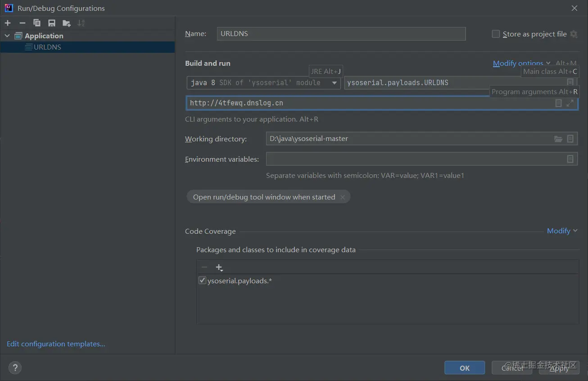
Task: Add coverage package or class plus icon
Action: coord(219,268)
